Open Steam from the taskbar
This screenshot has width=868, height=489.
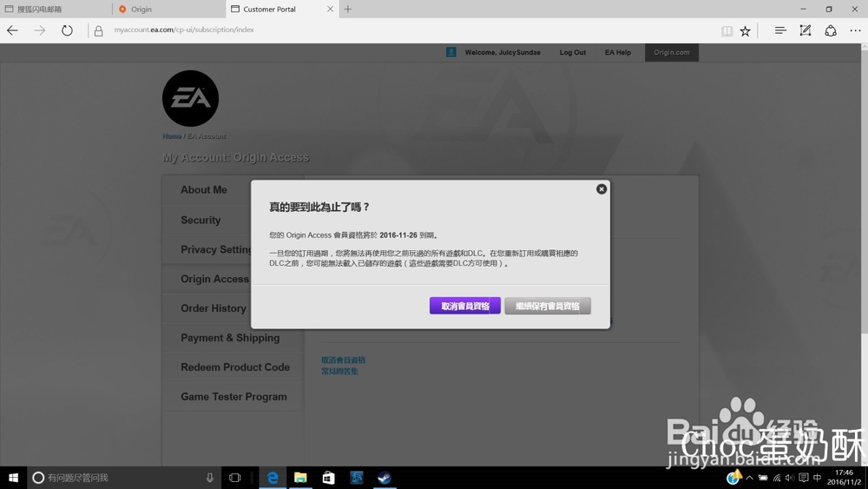coord(385,478)
